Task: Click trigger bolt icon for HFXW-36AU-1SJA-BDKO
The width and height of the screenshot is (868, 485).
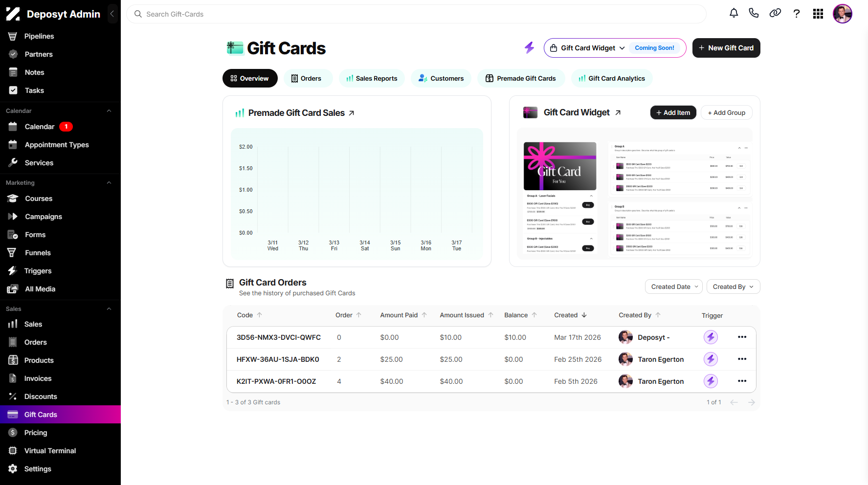Action: click(711, 359)
